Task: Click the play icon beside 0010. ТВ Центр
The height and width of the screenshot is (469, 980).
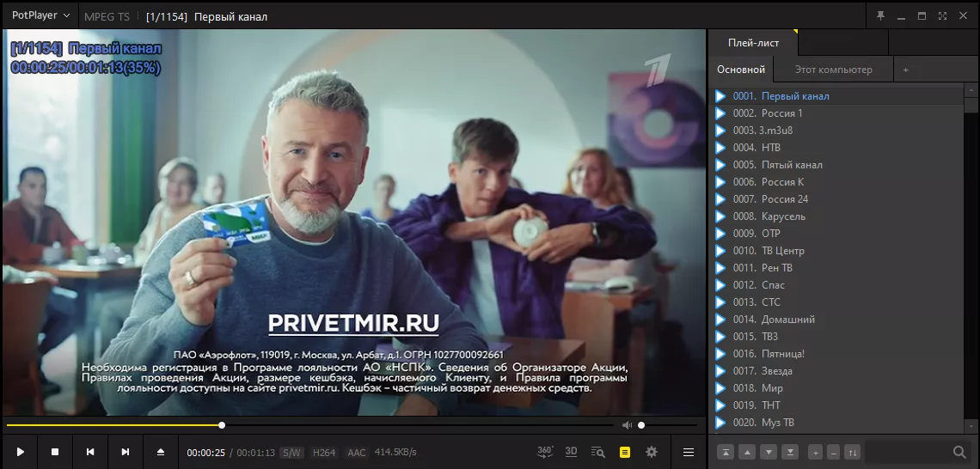Action: coord(720,251)
